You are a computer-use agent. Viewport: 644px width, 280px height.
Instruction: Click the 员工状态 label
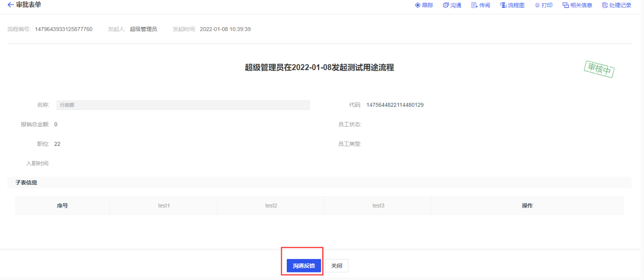[x=350, y=124]
